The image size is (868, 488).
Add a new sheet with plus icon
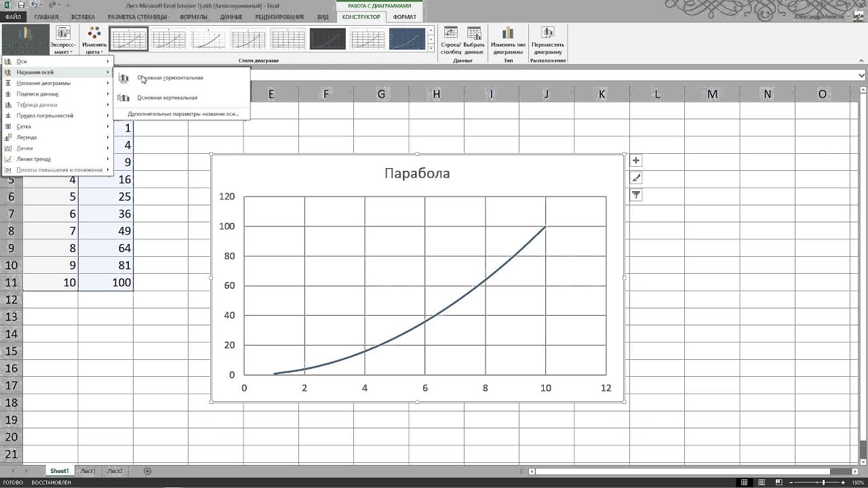point(147,471)
